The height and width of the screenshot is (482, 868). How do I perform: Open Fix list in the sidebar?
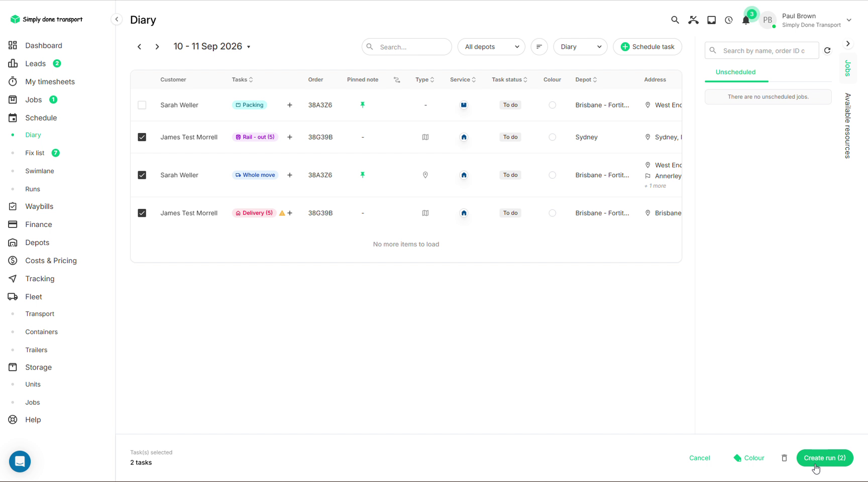point(35,153)
